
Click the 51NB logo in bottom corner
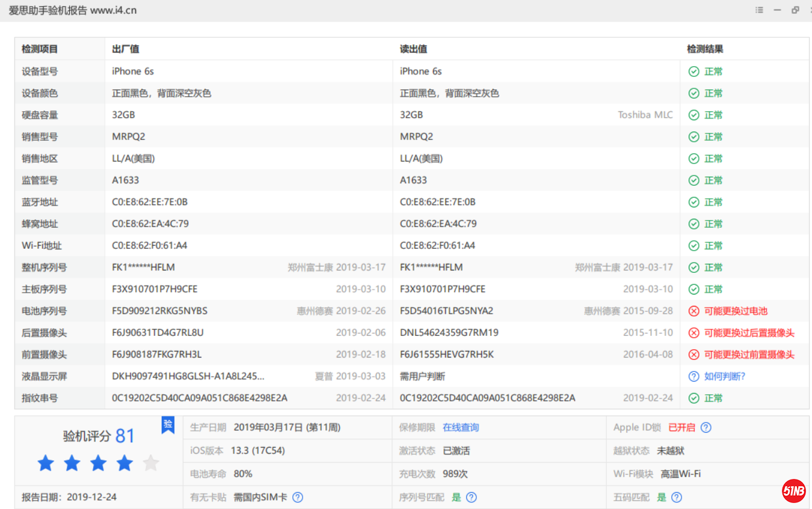coord(794,492)
